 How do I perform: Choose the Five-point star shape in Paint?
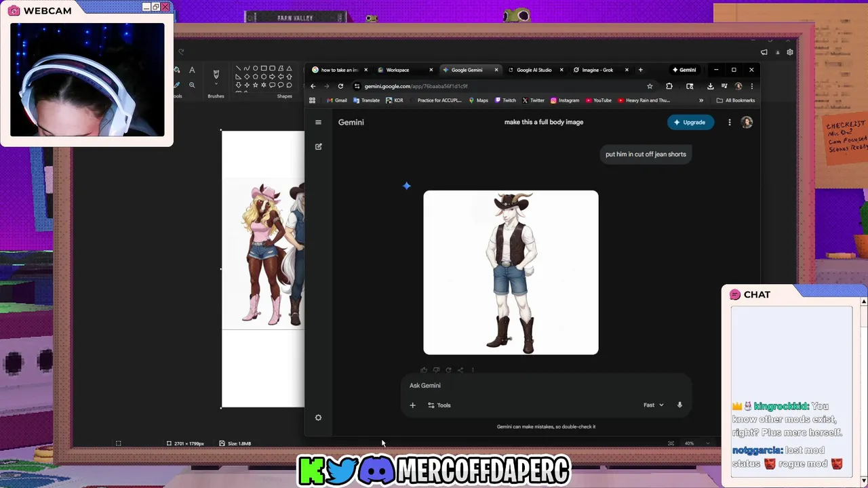(x=256, y=85)
